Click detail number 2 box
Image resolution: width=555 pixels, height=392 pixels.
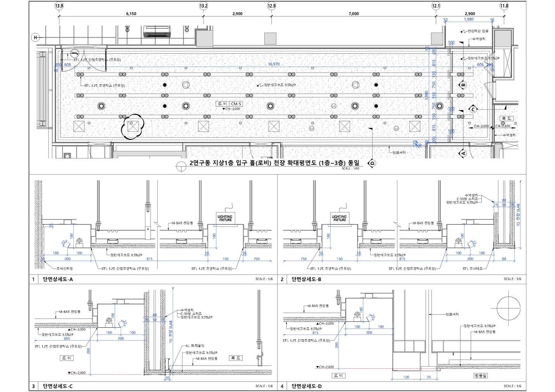(282, 279)
